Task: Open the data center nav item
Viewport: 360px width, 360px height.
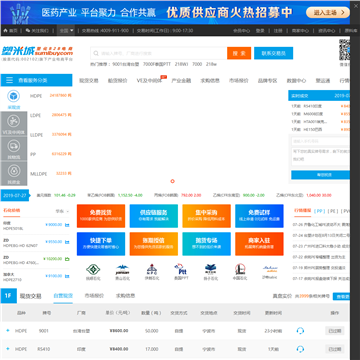Action: [296, 80]
